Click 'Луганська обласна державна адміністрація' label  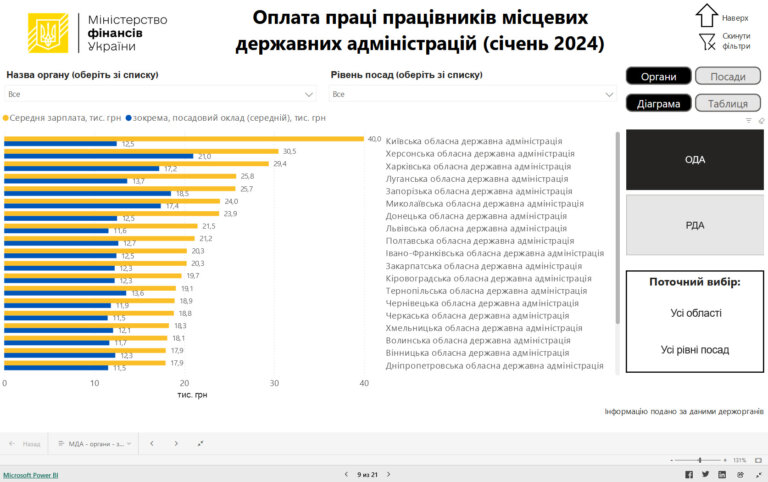click(477, 179)
